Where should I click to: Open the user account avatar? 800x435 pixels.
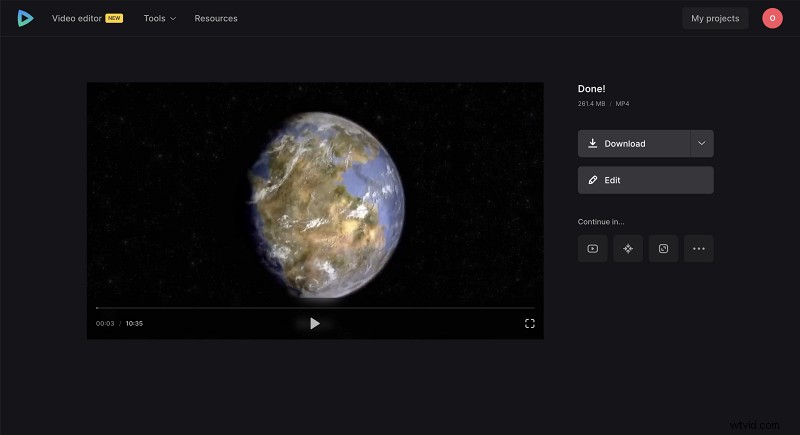point(771,18)
